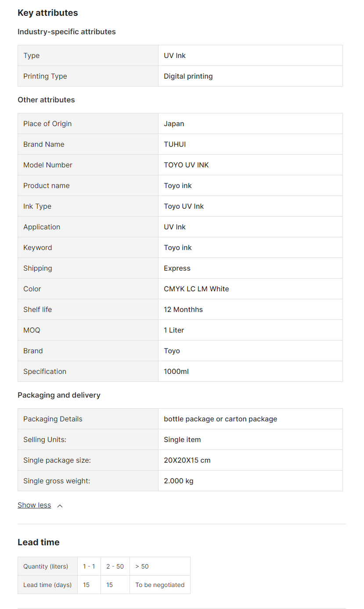Click the 20X20X15 cm package size

(187, 460)
